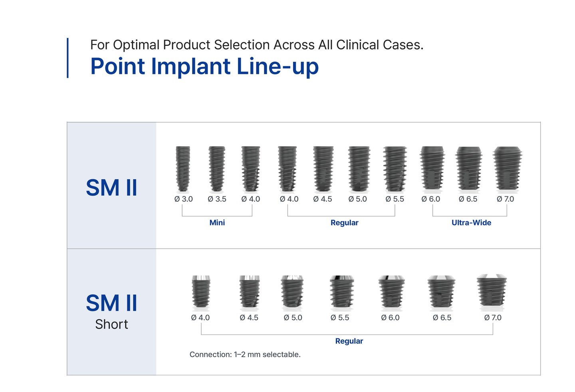This screenshot has width=575, height=392.
Task: Click the Ø 4.5 label in SM II row
Action: pos(323,199)
